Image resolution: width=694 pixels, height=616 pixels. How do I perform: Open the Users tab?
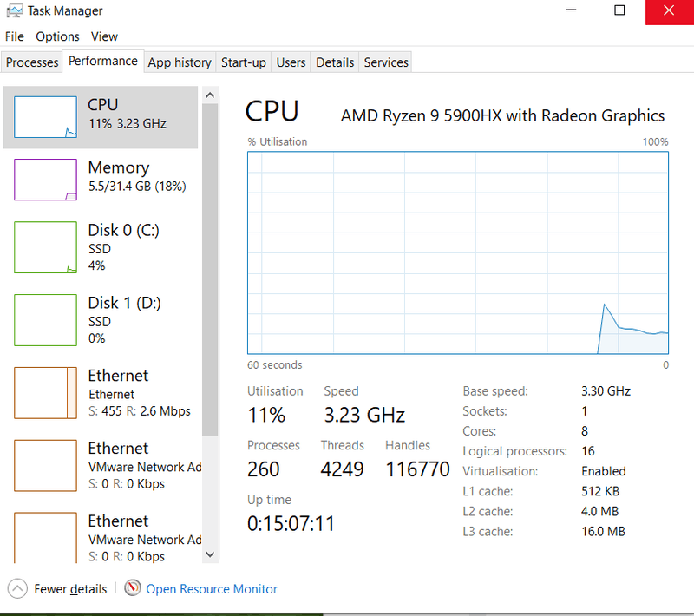coord(291,62)
